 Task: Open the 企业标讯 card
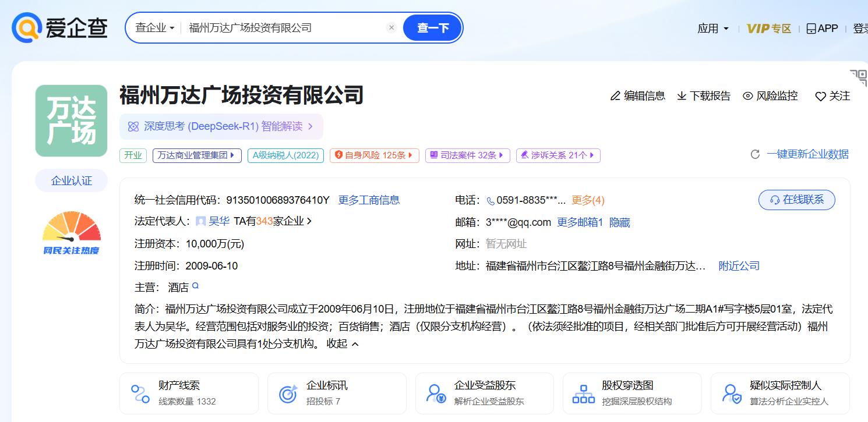tap(337, 393)
